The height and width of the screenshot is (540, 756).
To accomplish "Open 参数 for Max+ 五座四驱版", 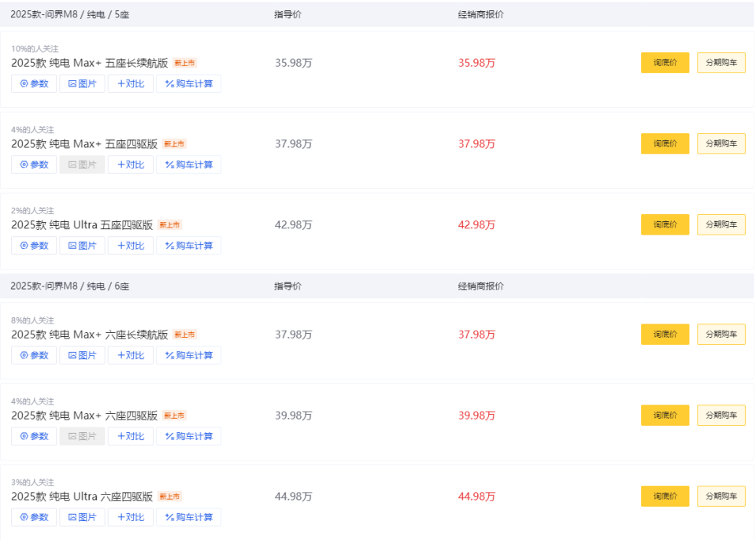I will tap(34, 165).
